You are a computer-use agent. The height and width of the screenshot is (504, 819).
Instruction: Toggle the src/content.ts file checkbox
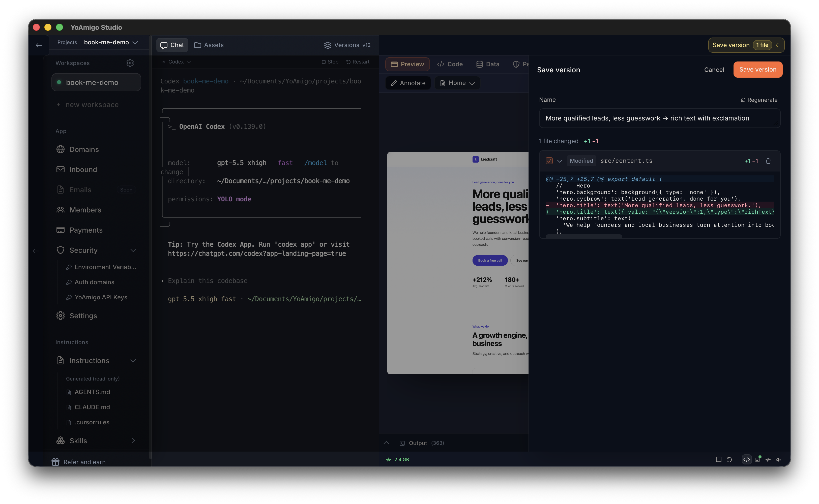pos(549,161)
